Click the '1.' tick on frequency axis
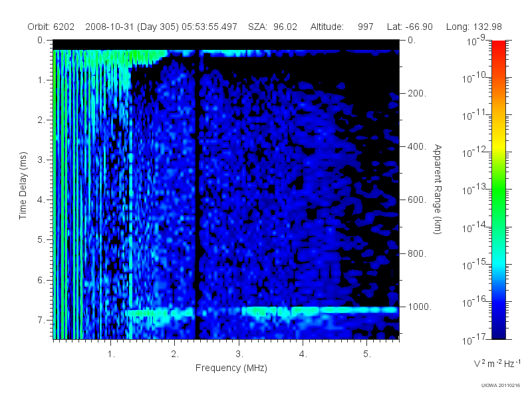This screenshot has width=532, height=399. point(111,354)
